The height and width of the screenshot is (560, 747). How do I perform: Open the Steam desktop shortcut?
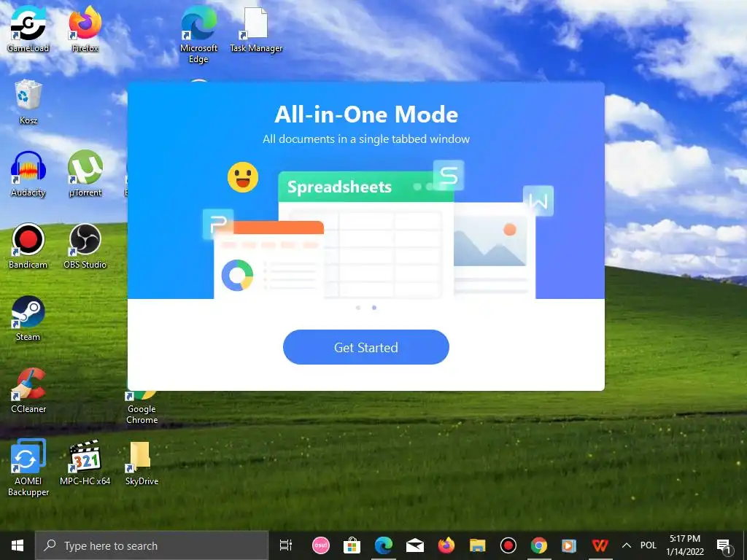pos(28,319)
